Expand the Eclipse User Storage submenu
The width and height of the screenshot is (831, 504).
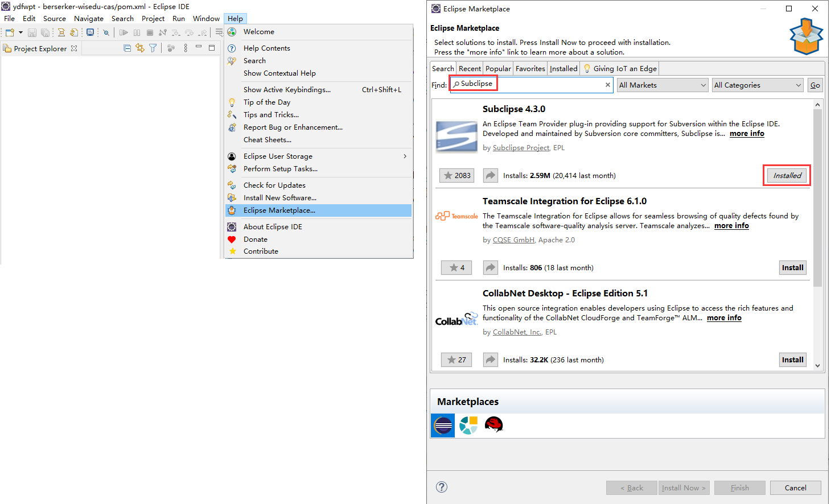point(405,156)
